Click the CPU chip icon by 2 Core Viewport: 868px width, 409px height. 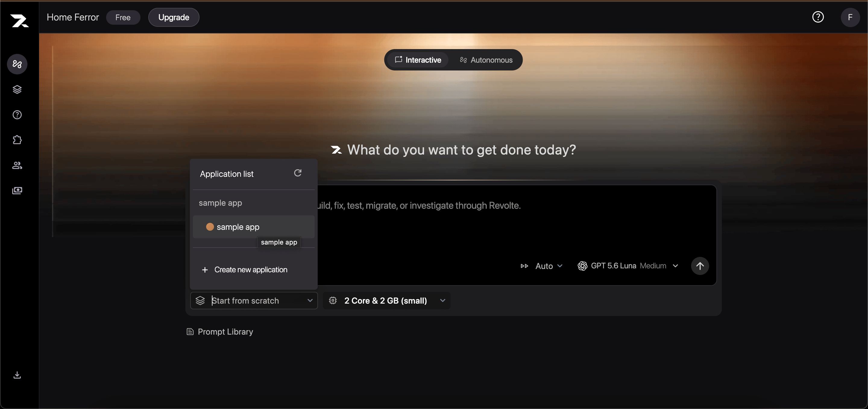(x=332, y=300)
